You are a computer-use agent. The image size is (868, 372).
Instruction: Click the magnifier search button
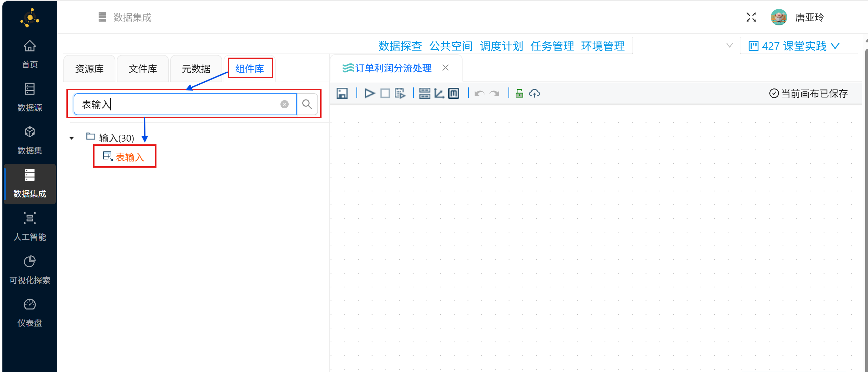point(307,104)
